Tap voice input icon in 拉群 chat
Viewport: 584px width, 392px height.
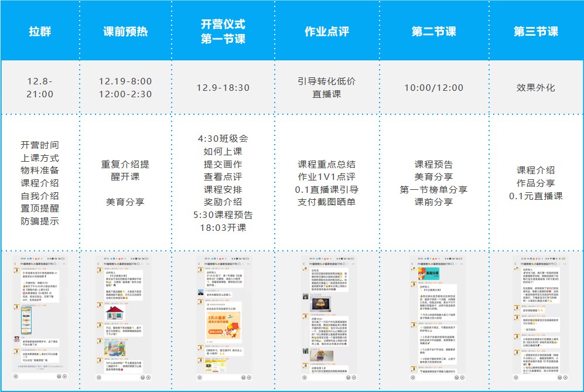[x=16, y=377]
